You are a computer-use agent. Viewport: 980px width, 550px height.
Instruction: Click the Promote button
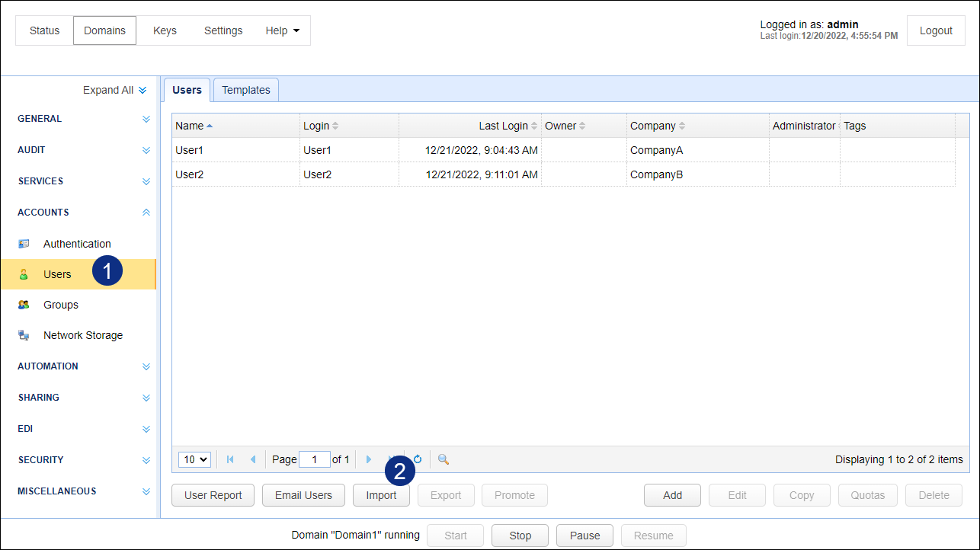pyautogui.click(x=514, y=495)
